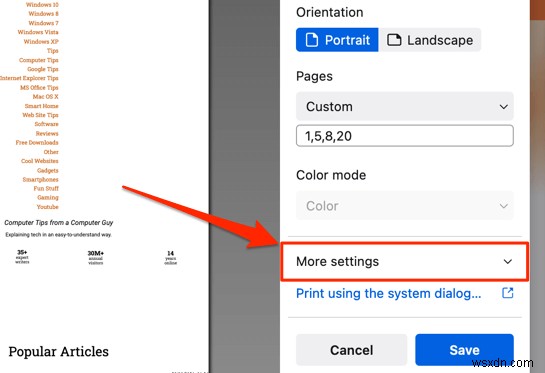Click the '35+ expert writers' stat

tap(22, 257)
